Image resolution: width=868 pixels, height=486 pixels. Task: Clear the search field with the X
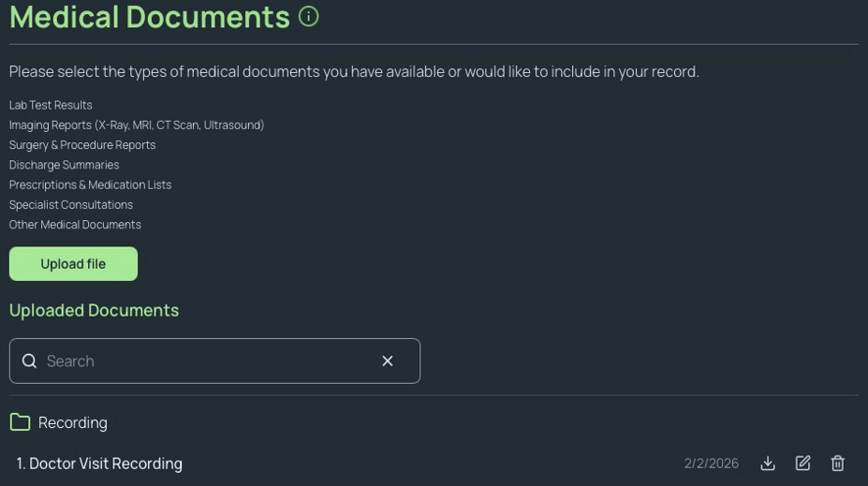[x=388, y=361]
